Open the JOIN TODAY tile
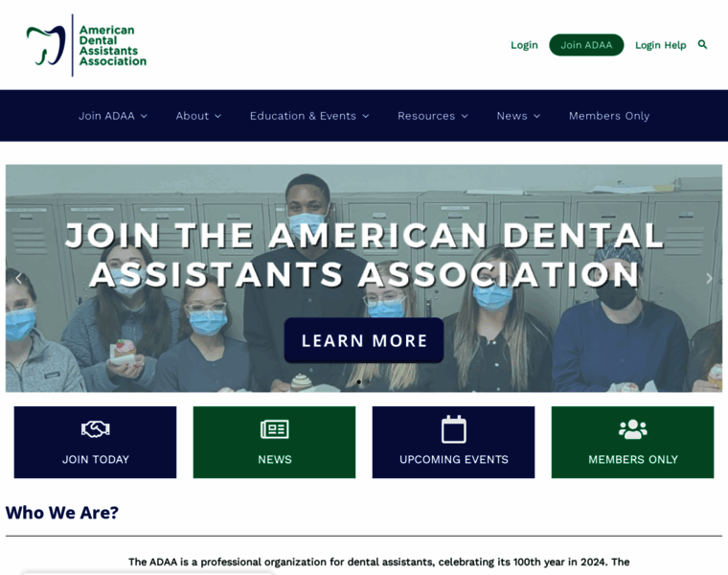Screen dimensions: 728x575 point(95,442)
